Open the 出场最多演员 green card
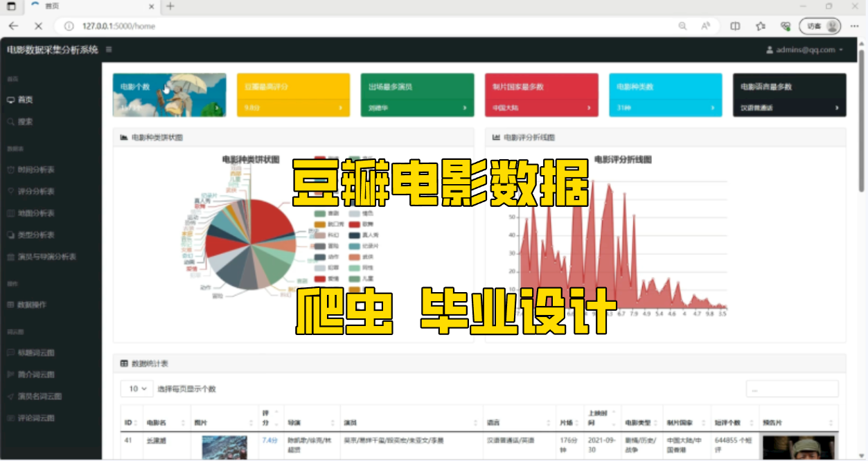 418,95
